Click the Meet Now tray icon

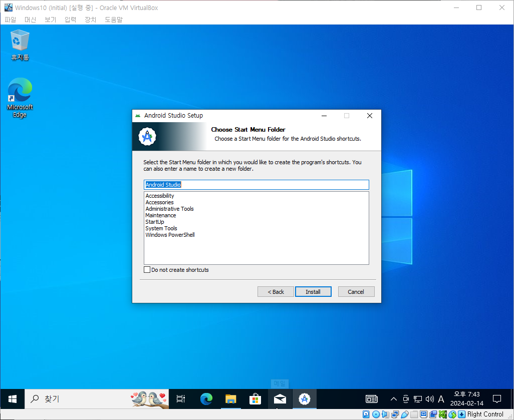pyautogui.click(x=406, y=398)
